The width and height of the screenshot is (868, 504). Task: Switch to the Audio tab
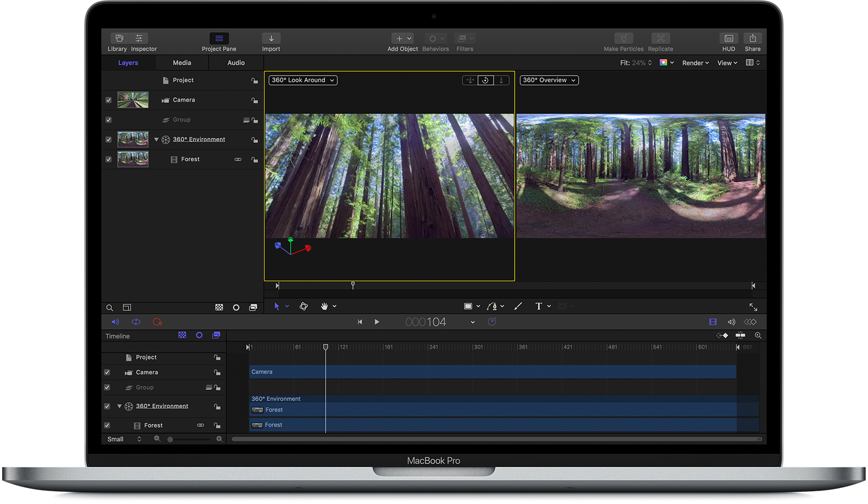click(x=235, y=62)
